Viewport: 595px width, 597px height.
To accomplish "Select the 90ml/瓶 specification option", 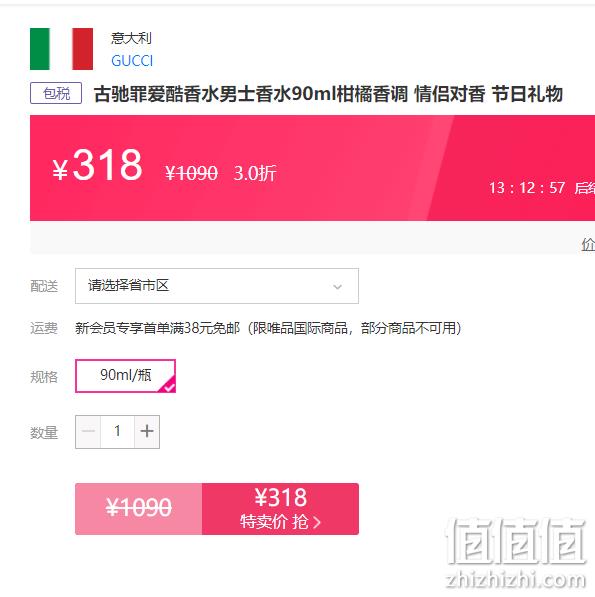I will tap(125, 376).
